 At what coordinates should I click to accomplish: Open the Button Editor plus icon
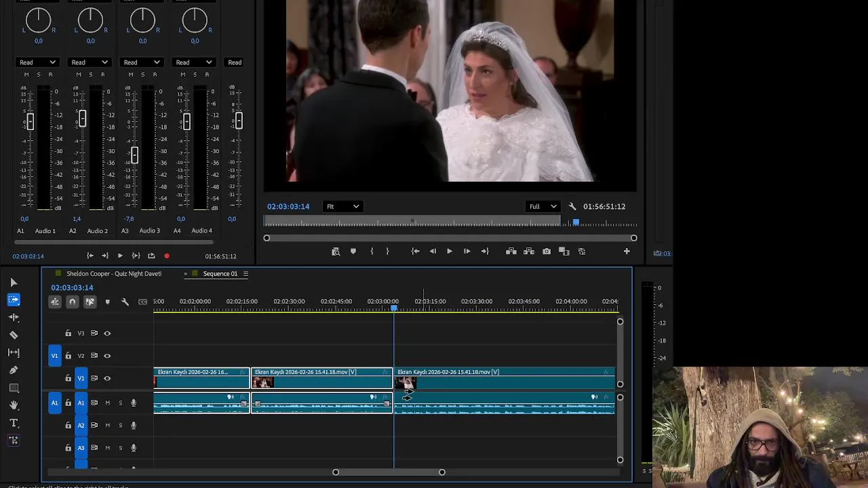(x=627, y=251)
